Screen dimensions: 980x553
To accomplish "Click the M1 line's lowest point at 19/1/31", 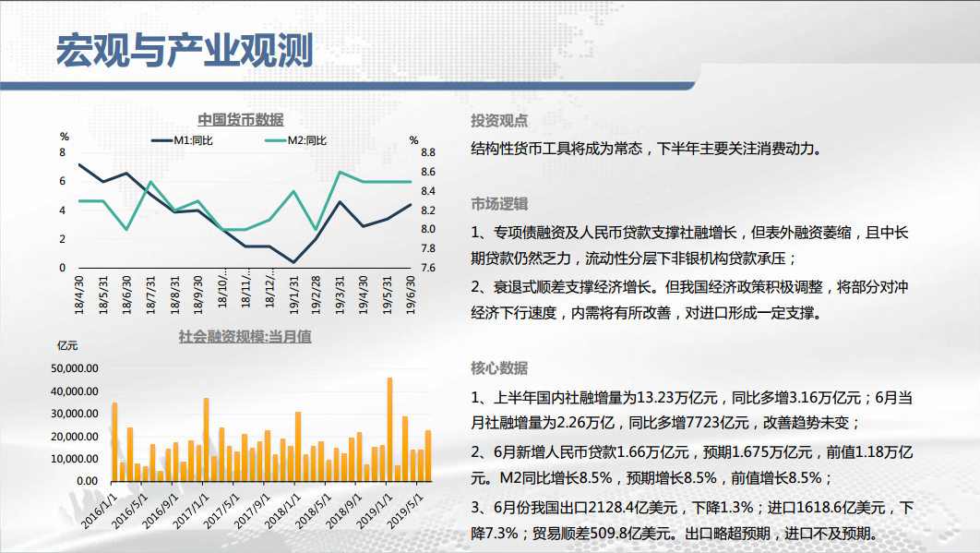I will pos(293,262).
